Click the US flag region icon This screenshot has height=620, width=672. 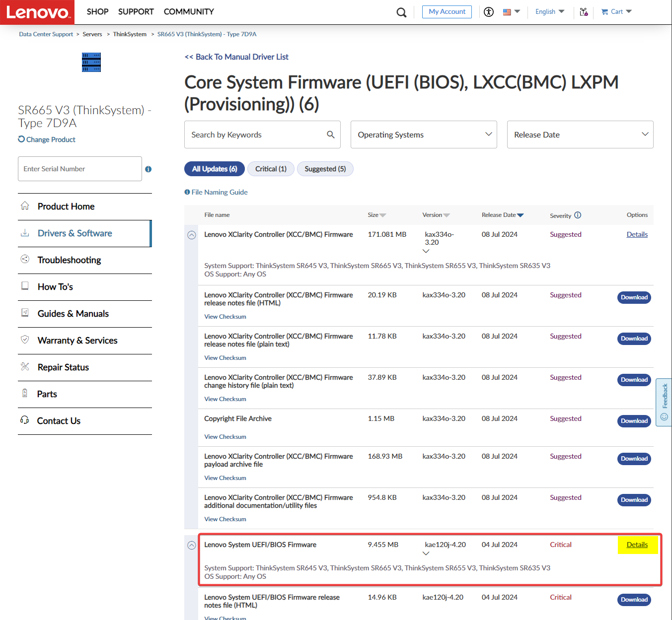pyautogui.click(x=507, y=12)
